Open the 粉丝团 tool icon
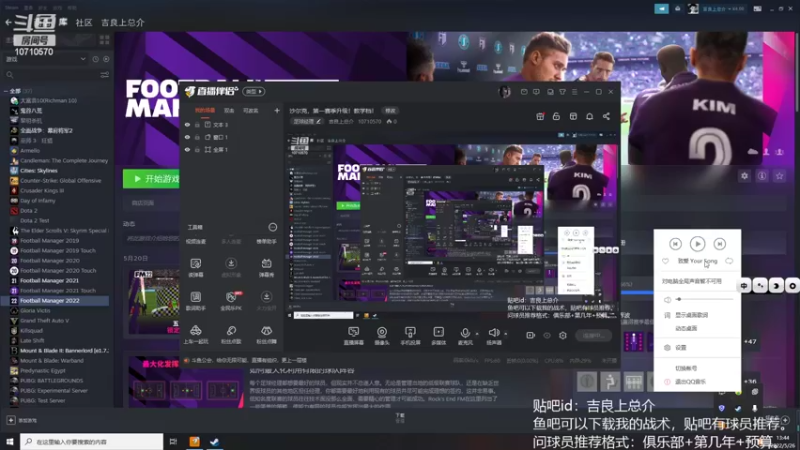The width and height of the screenshot is (800, 450). click(266, 334)
